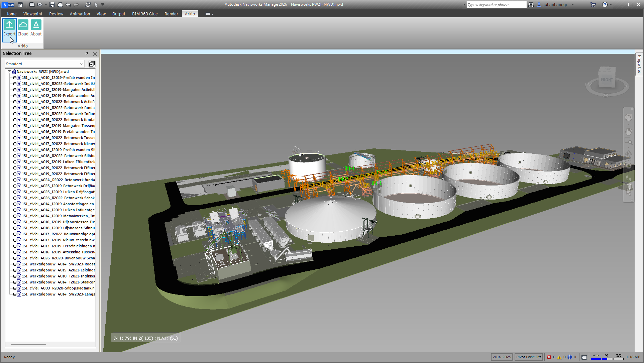This screenshot has height=363, width=644.
Task: Open the Standard dropdown in Selection Tree
Action: (x=44, y=64)
